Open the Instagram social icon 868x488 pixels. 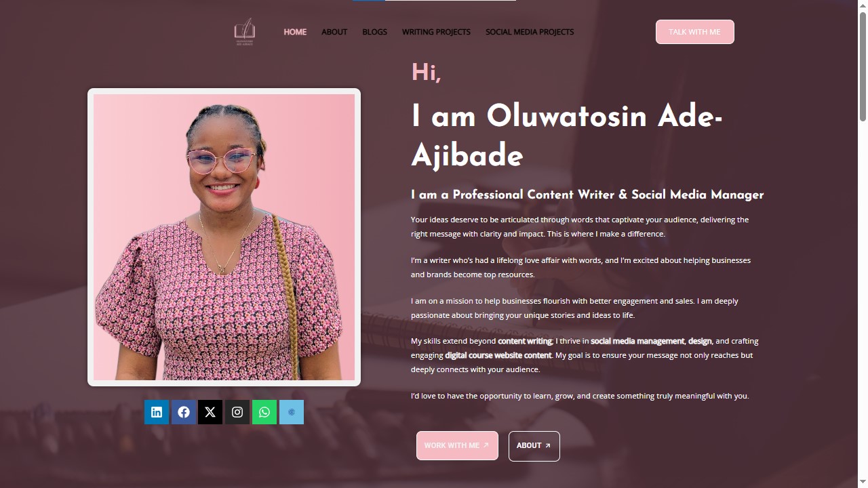[237, 412]
